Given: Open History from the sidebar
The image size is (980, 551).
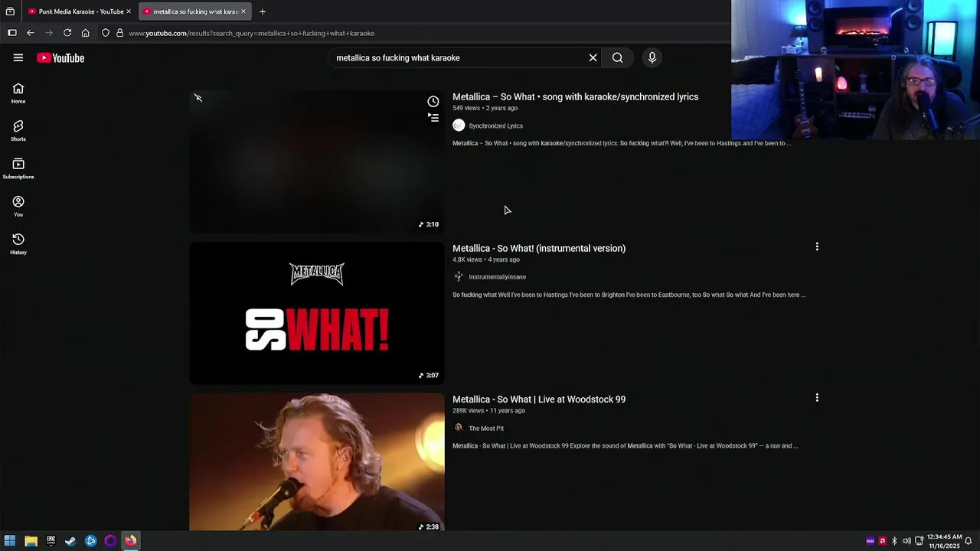Looking at the screenshot, I should 18,244.
